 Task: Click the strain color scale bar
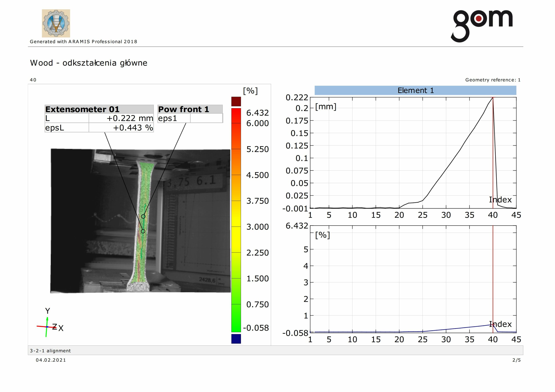[x=236, y=220]
